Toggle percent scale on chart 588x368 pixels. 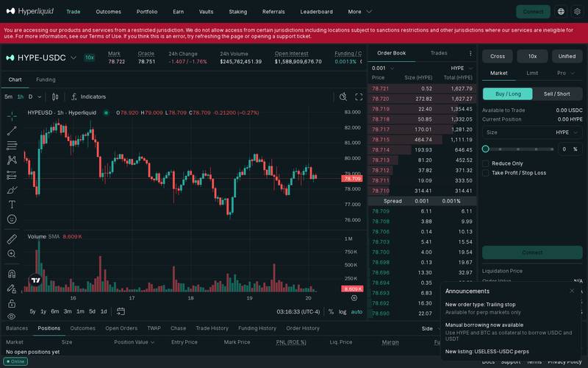(331, 311)
